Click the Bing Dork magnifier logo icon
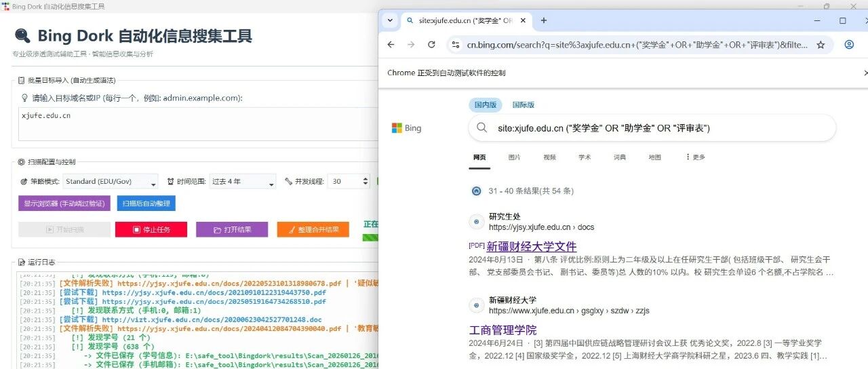 coord(22,35)
